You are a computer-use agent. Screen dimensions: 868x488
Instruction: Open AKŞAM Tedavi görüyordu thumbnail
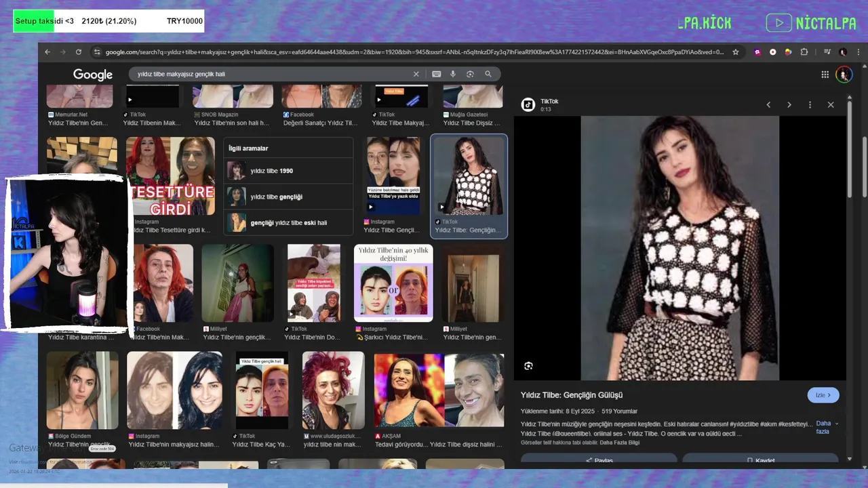[x=439, y=390]
